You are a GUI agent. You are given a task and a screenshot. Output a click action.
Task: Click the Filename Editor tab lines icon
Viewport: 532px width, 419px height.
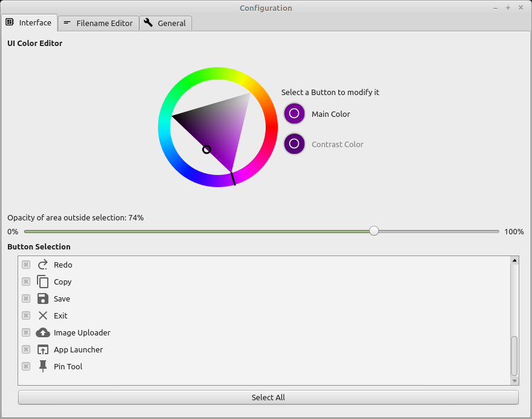[67, 23]
